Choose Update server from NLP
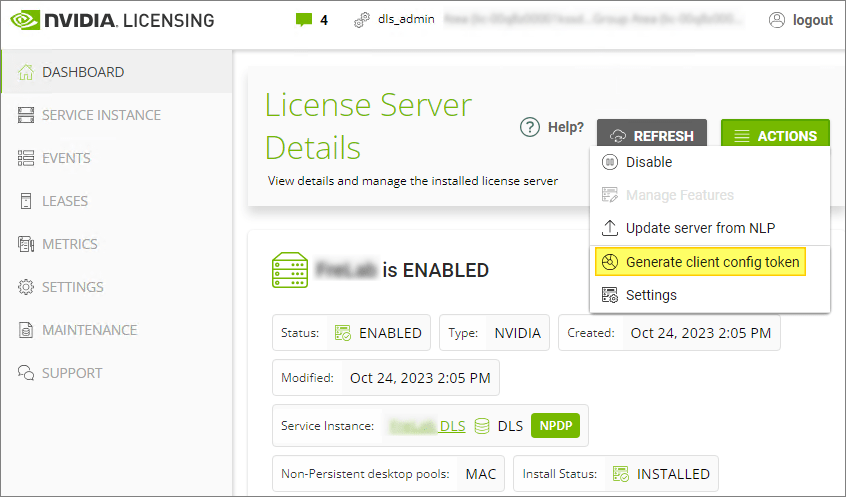The height and width of the screenshot is (497, 846). pos(700,228)
